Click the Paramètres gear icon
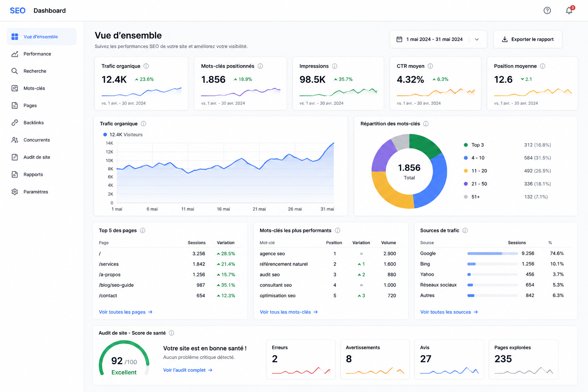 point(15,192)
